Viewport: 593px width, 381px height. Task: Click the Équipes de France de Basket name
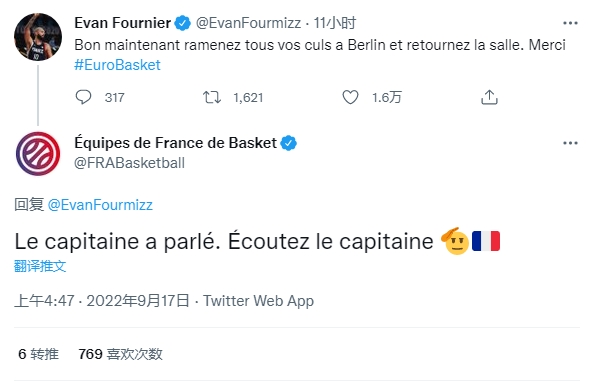click(x=175, y=143)
